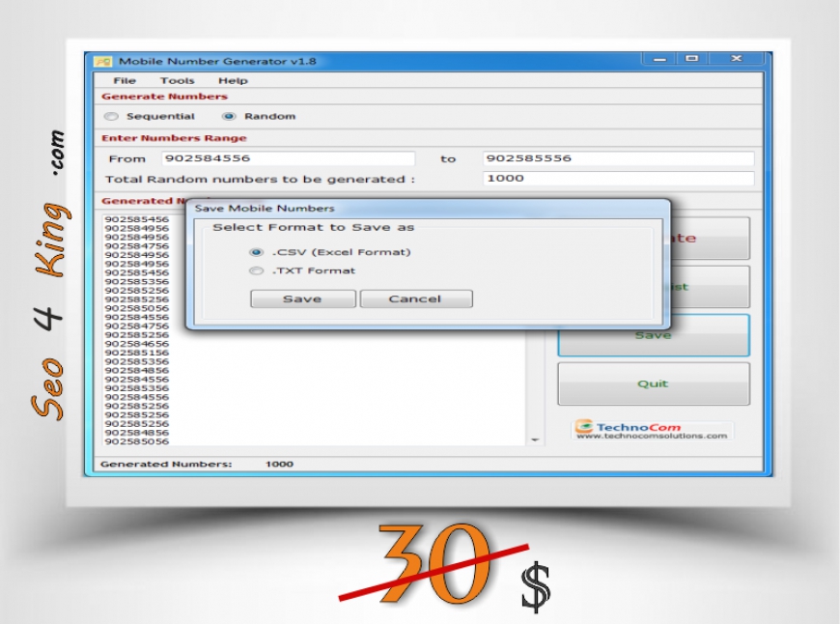Click the 'Generate Numbers' section heading
Screen dimensions: 840x624
point(164,97)
